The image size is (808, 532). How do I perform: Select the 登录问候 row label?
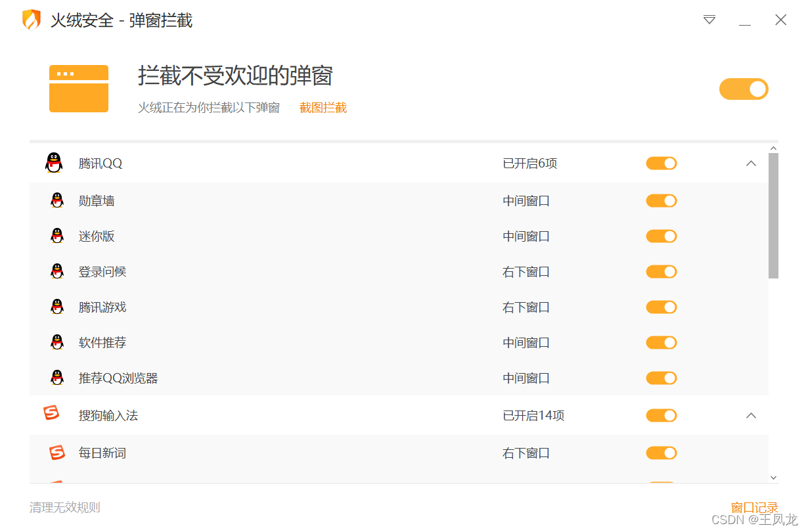[102, 272]
